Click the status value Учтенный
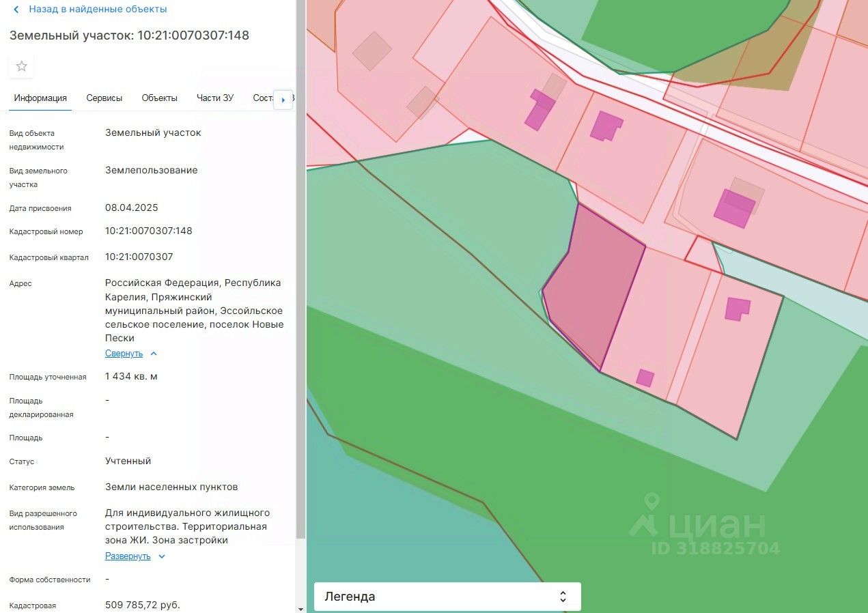This screenshot has height=613, width=868. tap(128, 461)
